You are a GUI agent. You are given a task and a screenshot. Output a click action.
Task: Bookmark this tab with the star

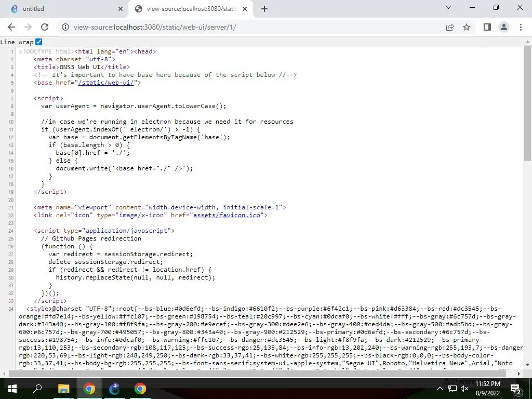tap(467, 27)
